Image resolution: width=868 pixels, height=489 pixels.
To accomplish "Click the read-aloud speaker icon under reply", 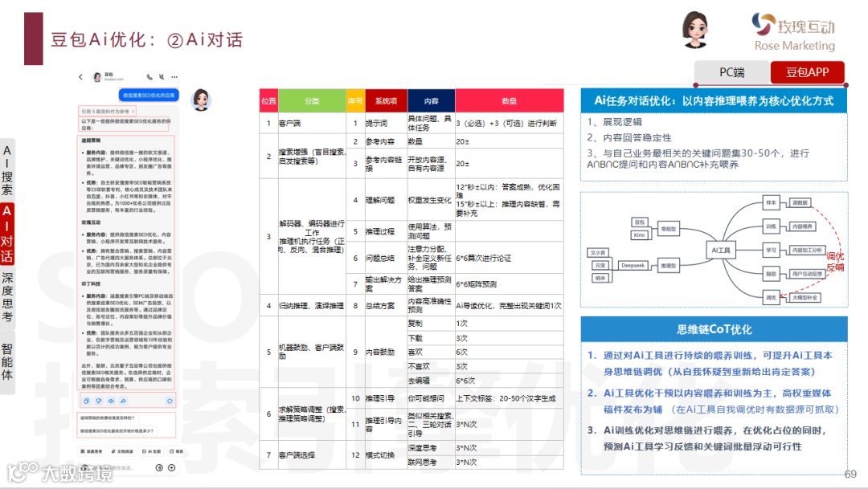I will 111,401.
